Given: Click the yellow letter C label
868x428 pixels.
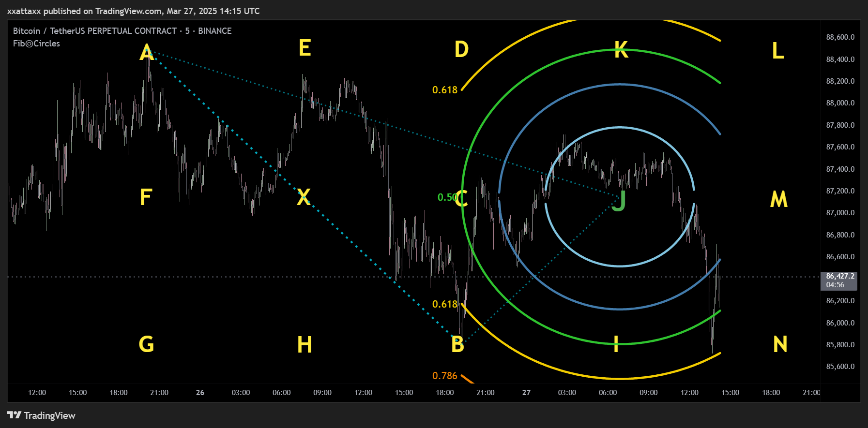Looking at the screenshot, I should (461, 198).
